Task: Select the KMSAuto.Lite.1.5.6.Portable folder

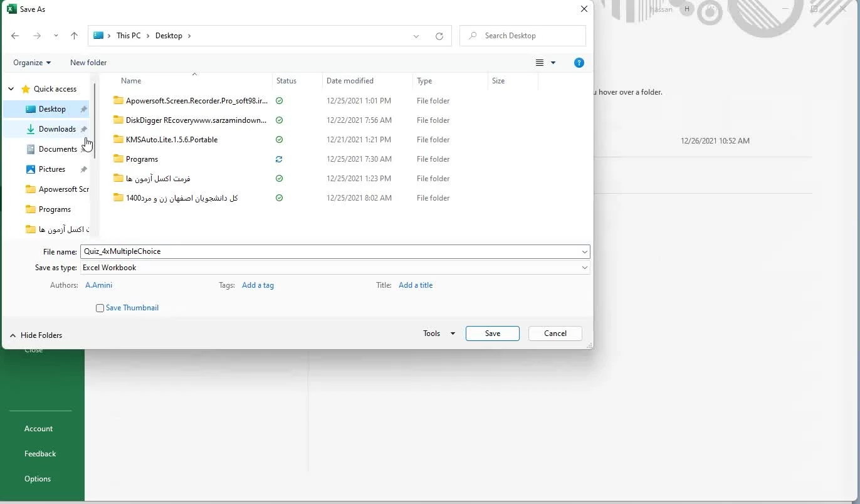Action: pyautogui.click(x=172, y=140)
